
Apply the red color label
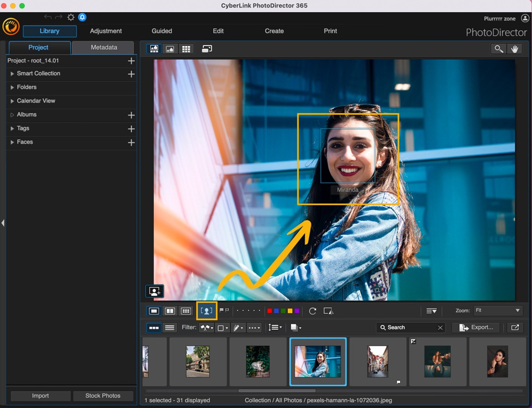point(270,311)
